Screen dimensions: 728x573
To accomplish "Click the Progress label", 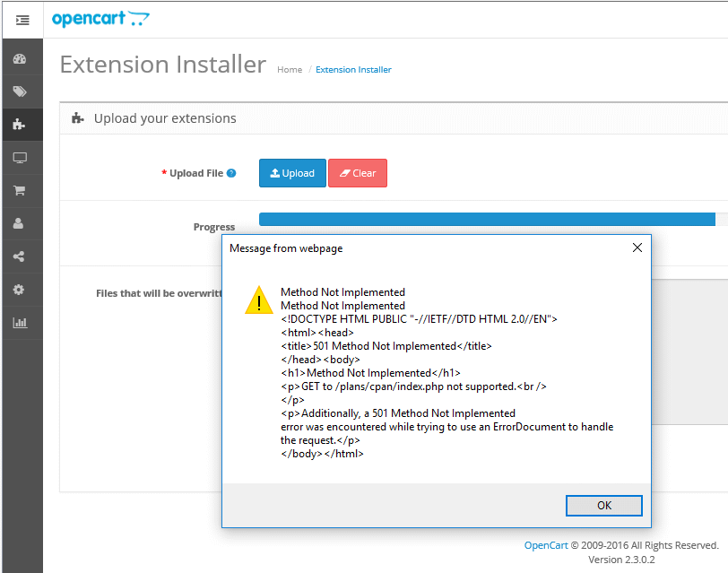I will pos(214,227).
